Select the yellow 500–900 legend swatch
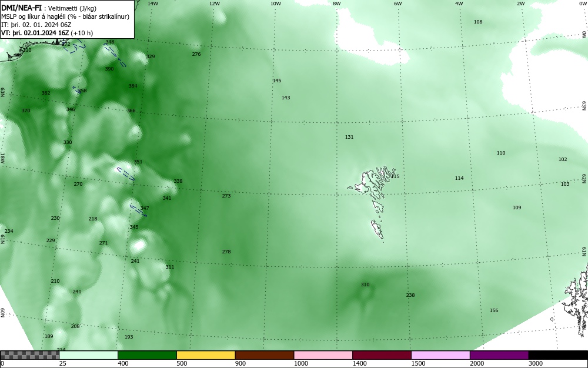588x368 pixels. (206, 355)
